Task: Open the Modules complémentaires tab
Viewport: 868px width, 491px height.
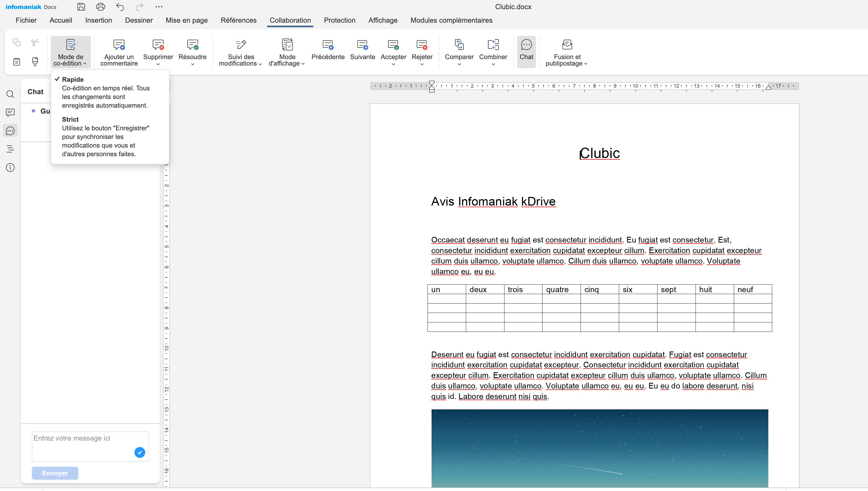Action: point(451,20)
